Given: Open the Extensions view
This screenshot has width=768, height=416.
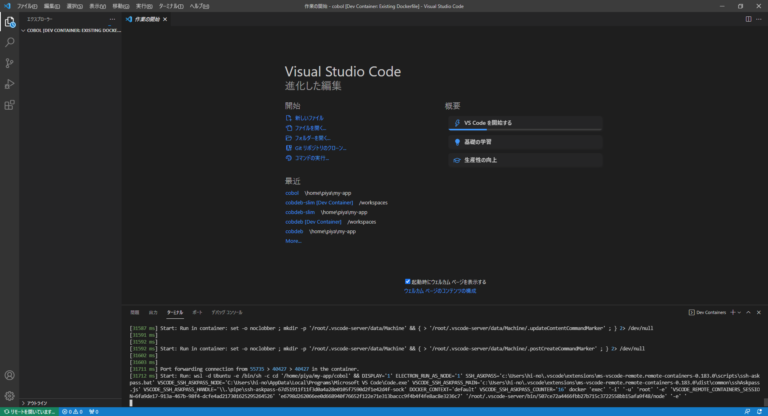Looking at the screenshot, I should pyautogui.click(x=9, y=105).
